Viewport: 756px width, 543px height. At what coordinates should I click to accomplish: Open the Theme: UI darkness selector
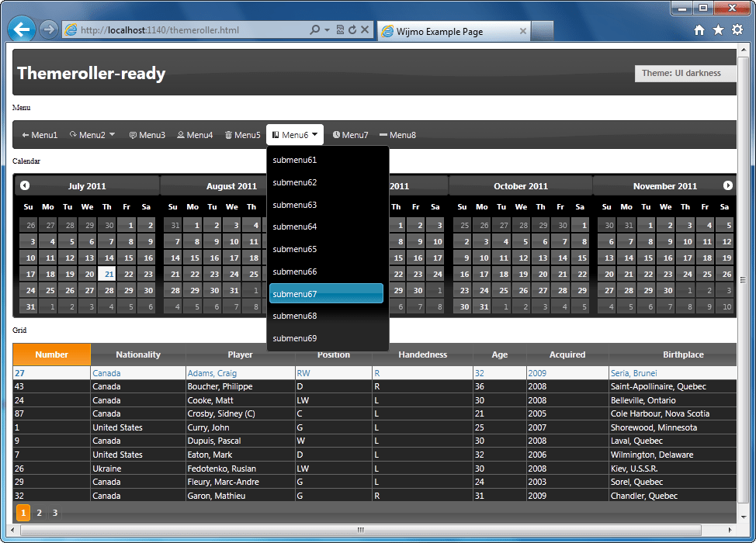point(686,73)
